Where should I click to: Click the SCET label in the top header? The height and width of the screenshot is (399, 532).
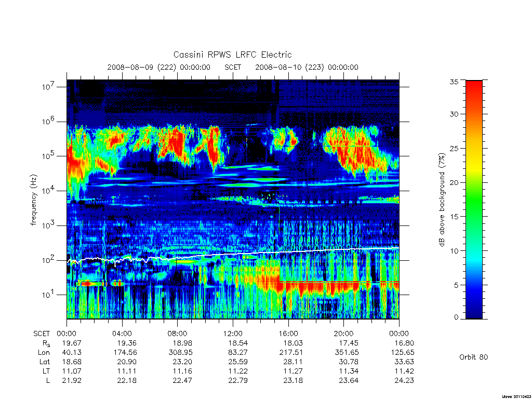point(233,67)
